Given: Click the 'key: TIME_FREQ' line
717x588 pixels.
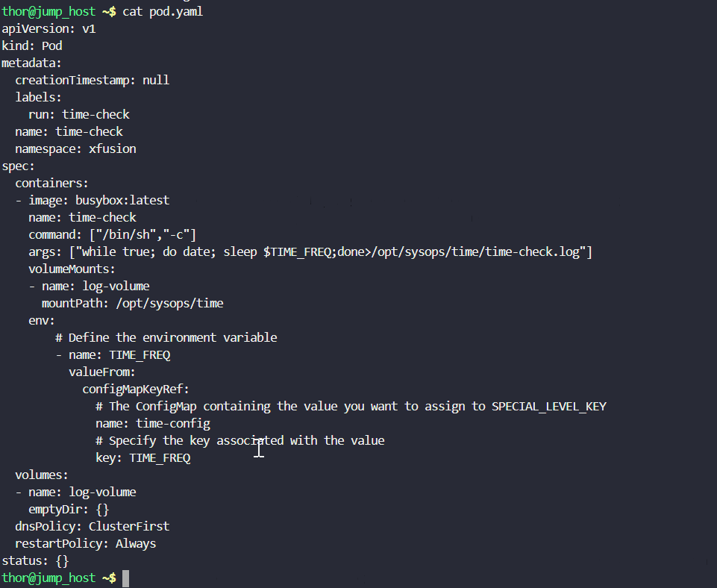Looking at the screenshot, I should tap(143, 457).
